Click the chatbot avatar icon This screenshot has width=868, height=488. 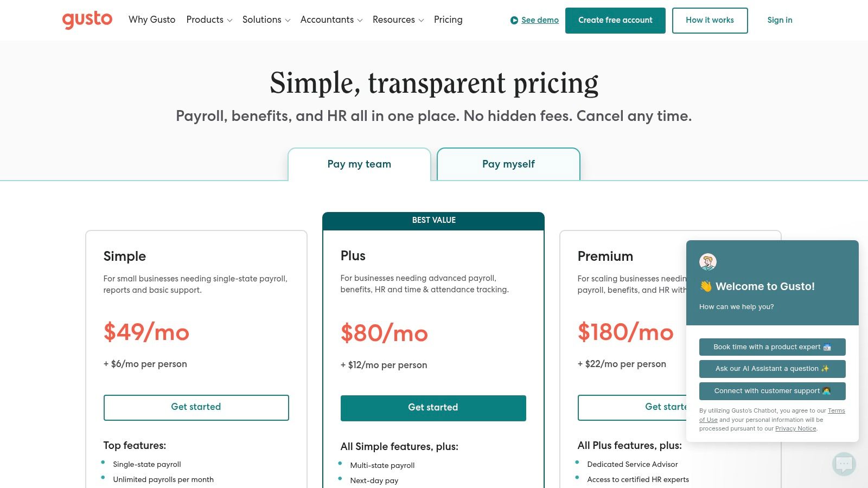pos(708,262)
